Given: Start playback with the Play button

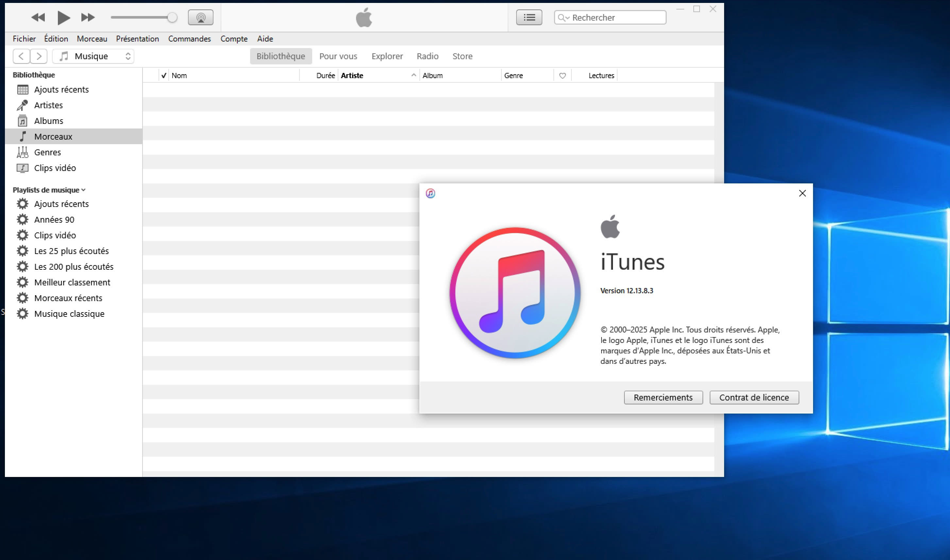Looking at the screenshot, I should [63, 17].
